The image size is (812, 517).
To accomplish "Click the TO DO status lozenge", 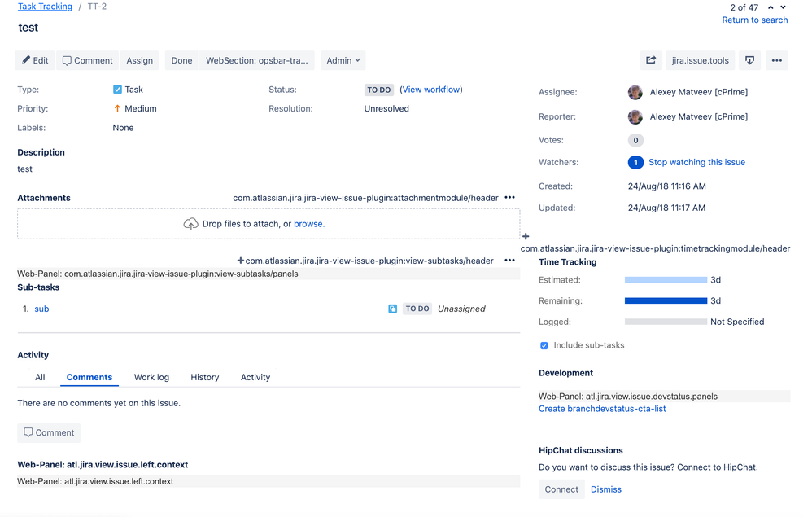I will (378, 90).
